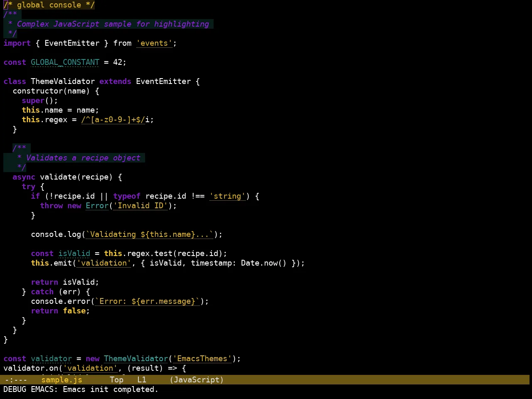The width and height of the screenshot is (532, 399).
Task: Click the 'validator' variable in const declaration
Action: click(x=51, y=359)
